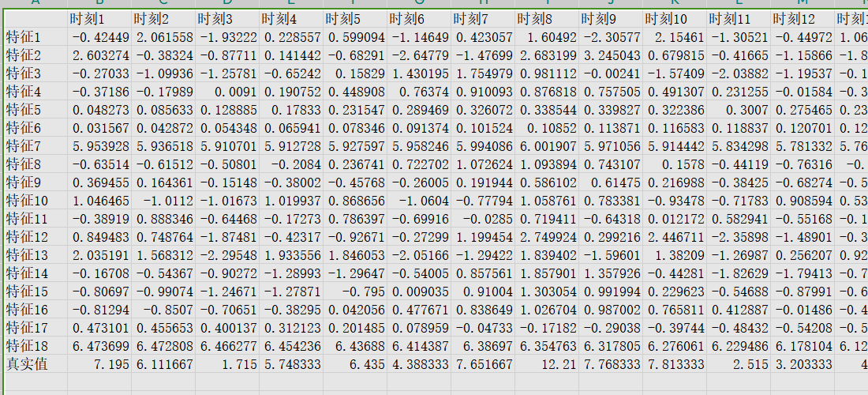
Task: Select the 真实值 cell showing 2.515
Action: pos(739,364)
